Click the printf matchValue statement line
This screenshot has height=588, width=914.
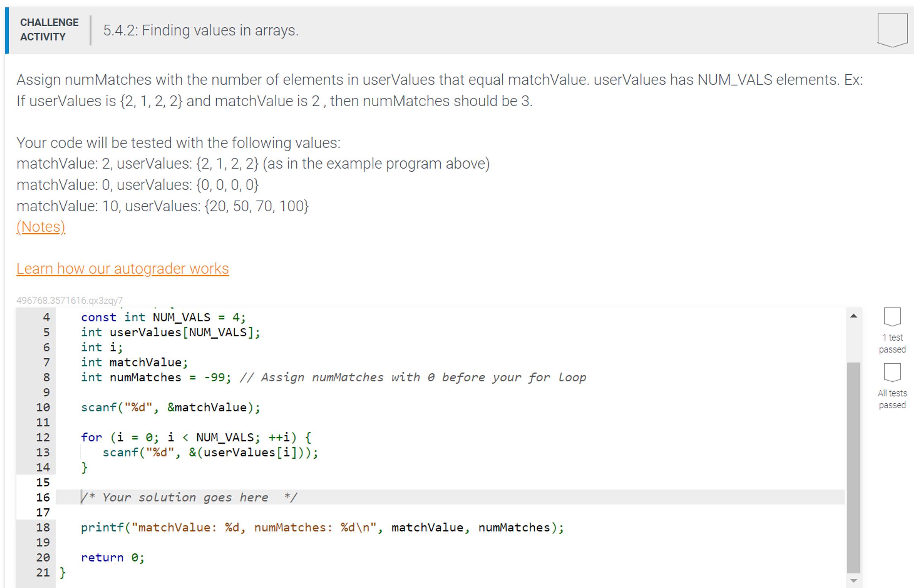coord(322,527)
